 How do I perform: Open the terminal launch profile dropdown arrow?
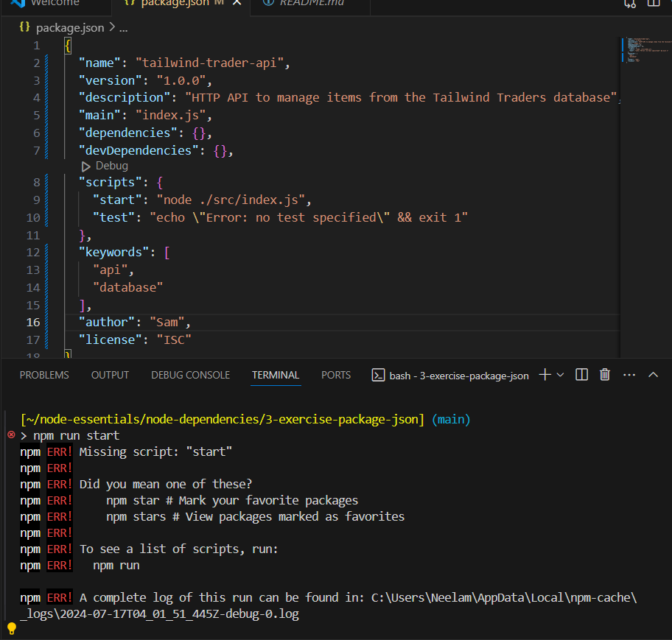[560, 375]
